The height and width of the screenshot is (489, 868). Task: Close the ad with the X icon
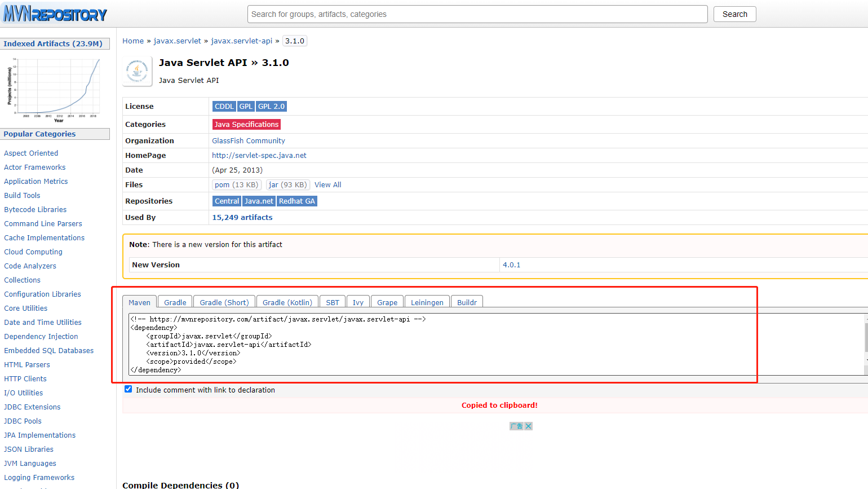(x=528, y=426)
